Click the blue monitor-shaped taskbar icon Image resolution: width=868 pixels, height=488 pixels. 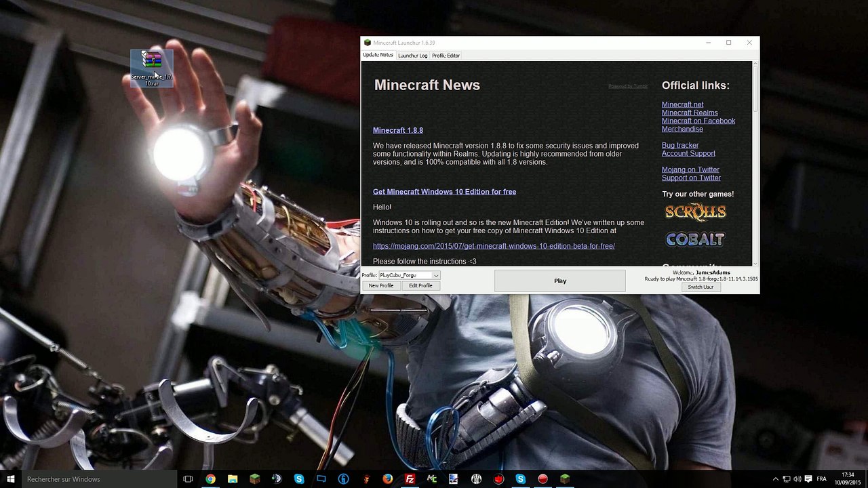pyautogui.click(x=321, y=479)
